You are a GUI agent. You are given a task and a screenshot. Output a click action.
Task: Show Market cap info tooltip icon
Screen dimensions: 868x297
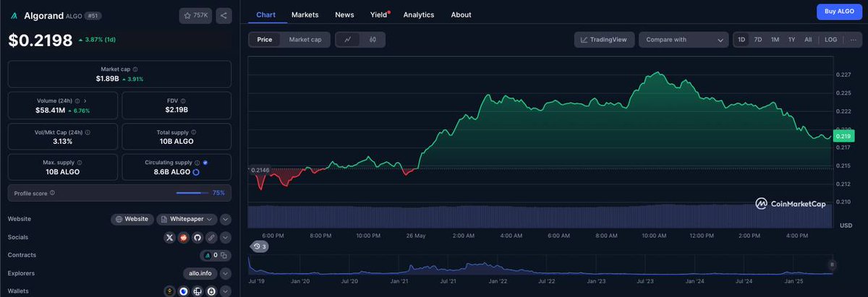pyautogui.click(x=135, y=69)
